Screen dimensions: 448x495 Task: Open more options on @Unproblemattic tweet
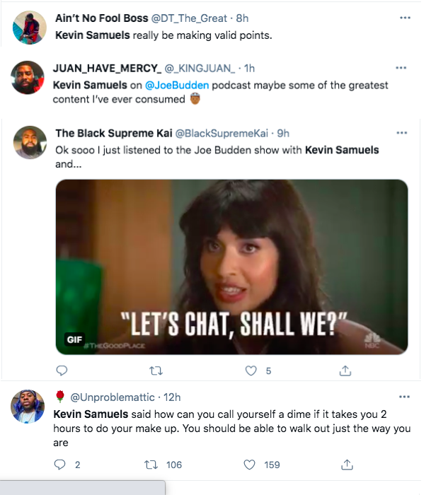click(x=404, y=397)
